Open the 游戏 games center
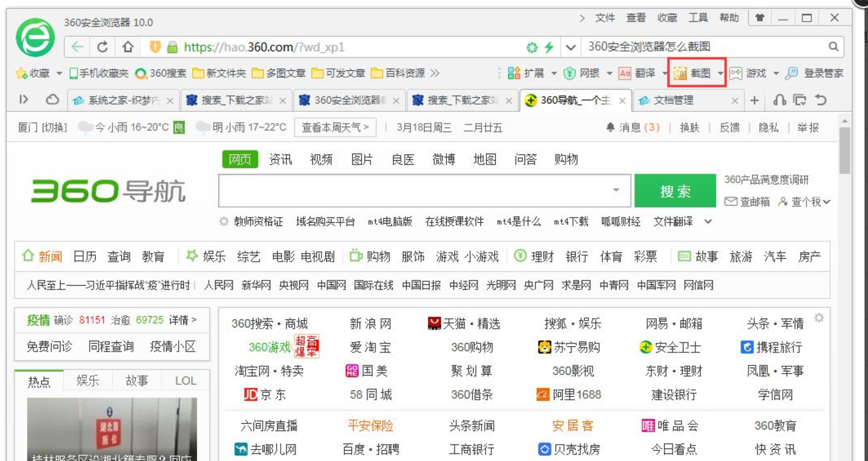 (756, 74)
